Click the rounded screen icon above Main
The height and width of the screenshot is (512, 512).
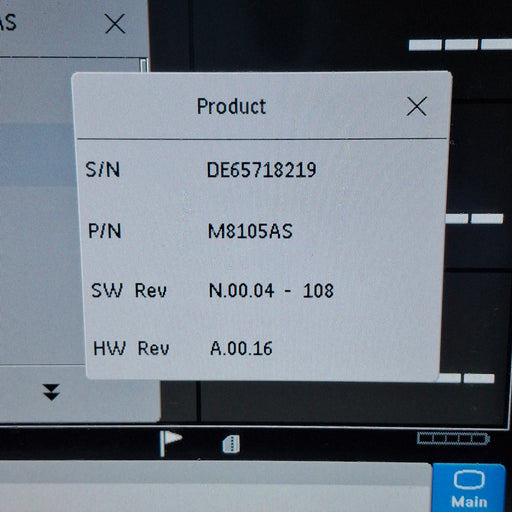pyautogui.click(x=469, y=481)
